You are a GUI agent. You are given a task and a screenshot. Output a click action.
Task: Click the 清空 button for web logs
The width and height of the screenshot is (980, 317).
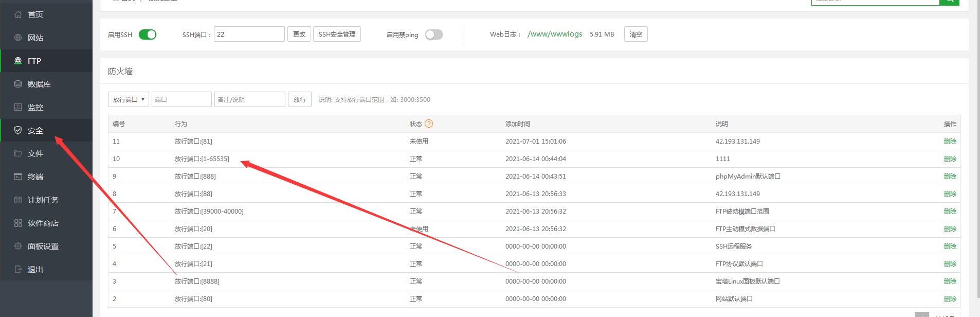[x=636, y=34]
